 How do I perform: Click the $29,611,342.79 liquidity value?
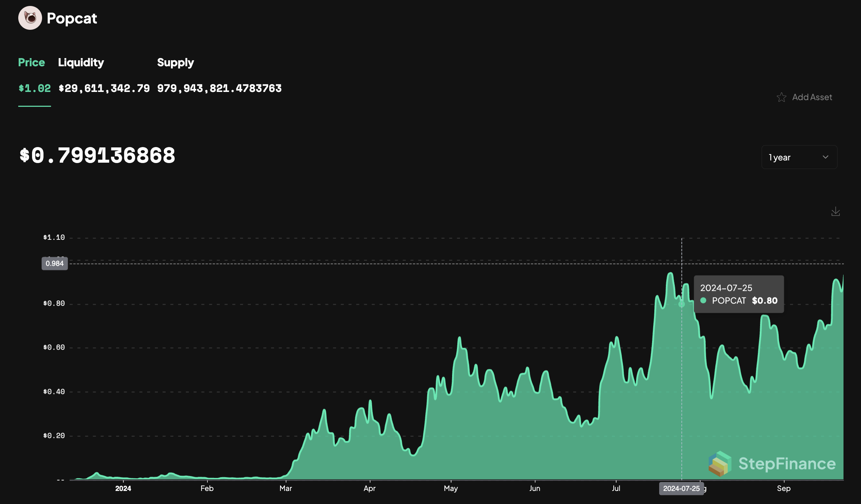coord(104,88)
